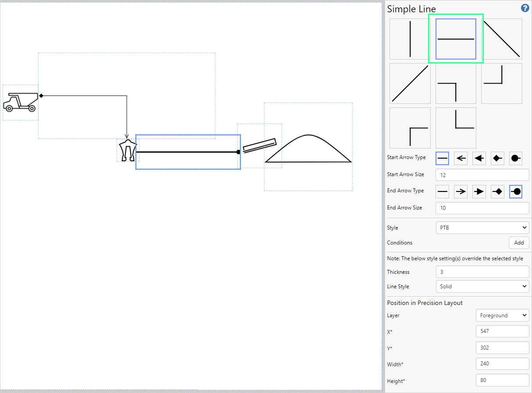The height and width of the screenshot is (393, 532).
Task: Select the conveyor belt symbol on canvas
Action: pyautogui.click(x=259, y=145)
